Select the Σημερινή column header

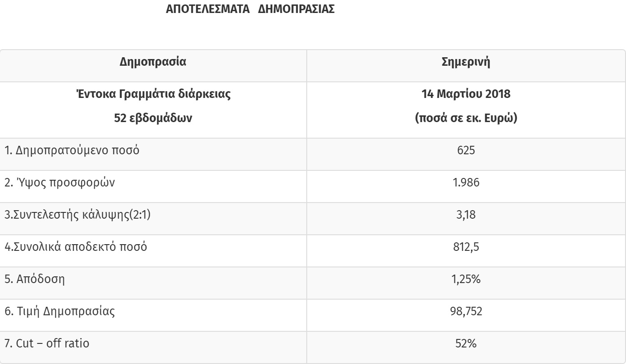tap(466, 62)
